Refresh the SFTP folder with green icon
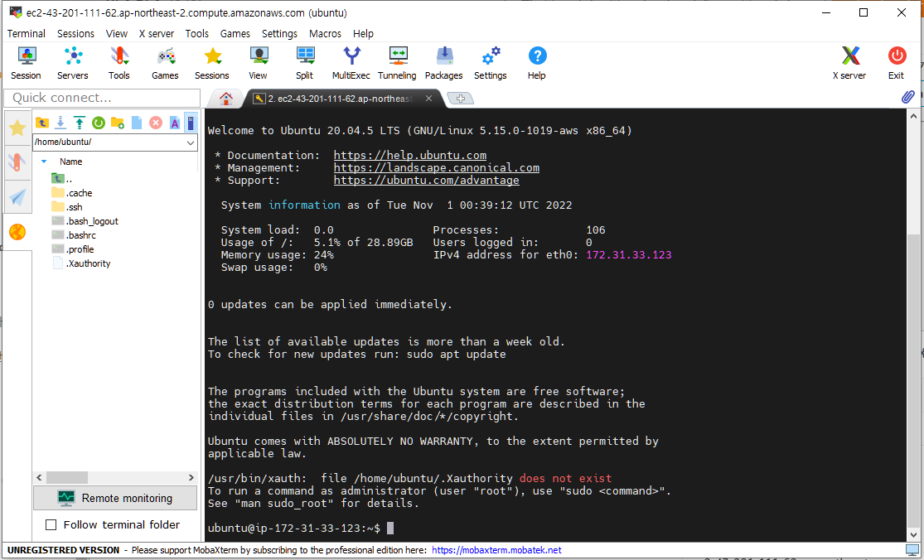This screenshot has height=560, width=924. (x=99, y=123)
